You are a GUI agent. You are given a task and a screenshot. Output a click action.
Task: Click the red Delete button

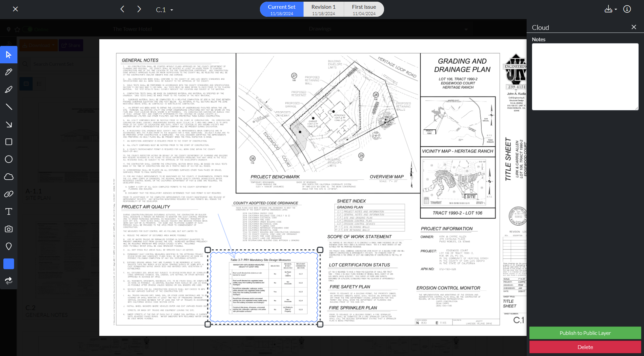click(585, 347)
